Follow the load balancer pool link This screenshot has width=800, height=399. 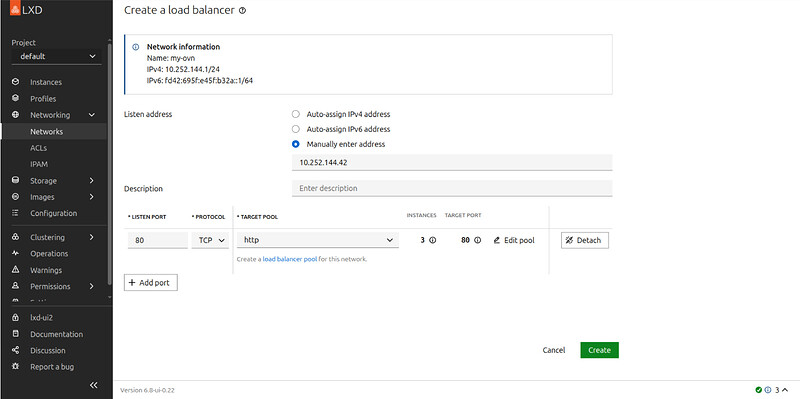pos(290,259)
